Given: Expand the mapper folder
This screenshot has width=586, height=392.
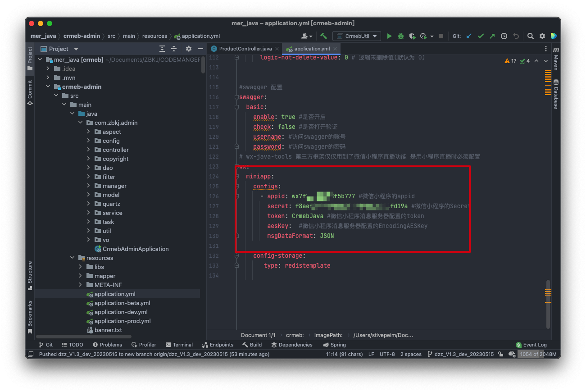Looking at the screenshot, I should (x=81, y=276).
